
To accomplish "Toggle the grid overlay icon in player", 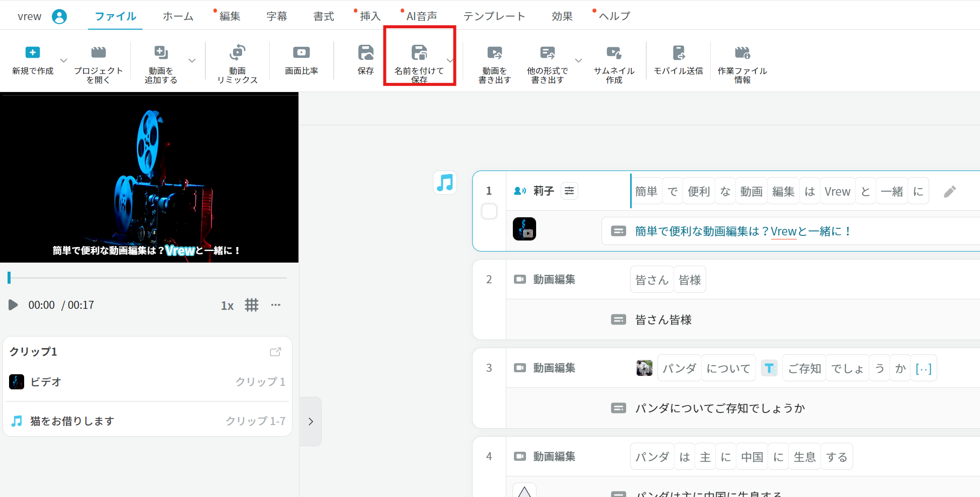I will click(x=252, y=305).
